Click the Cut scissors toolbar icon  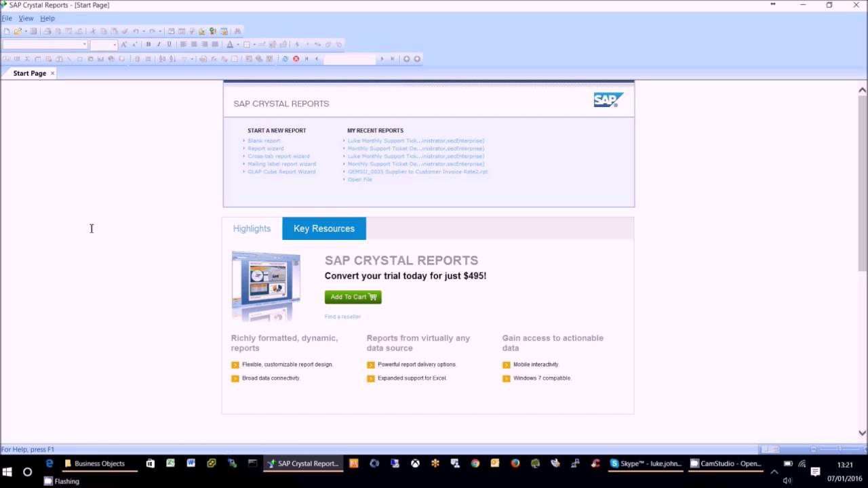click(93, 31)
